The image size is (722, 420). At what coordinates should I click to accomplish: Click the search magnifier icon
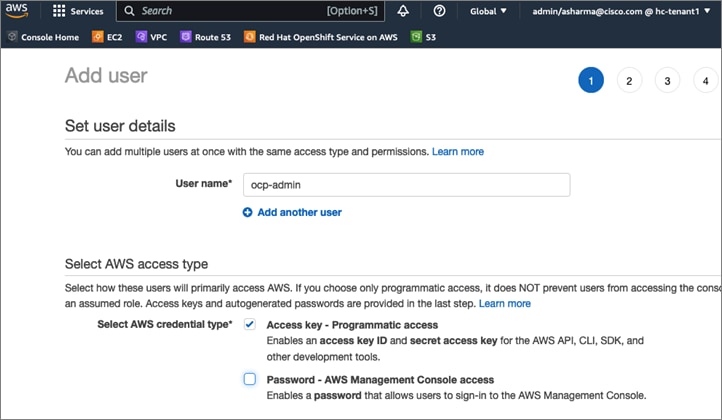[129, 11]
